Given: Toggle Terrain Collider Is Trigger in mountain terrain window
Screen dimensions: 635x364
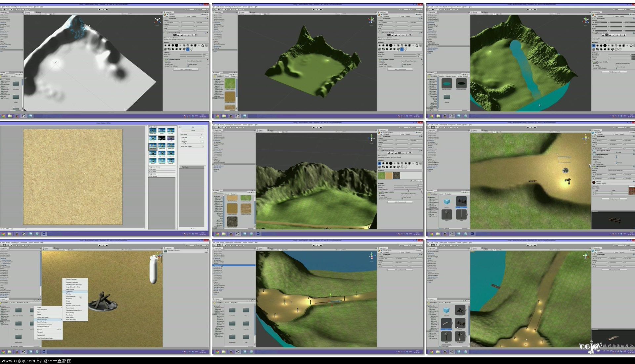Looking at the screenshot, I should point(402,195).
